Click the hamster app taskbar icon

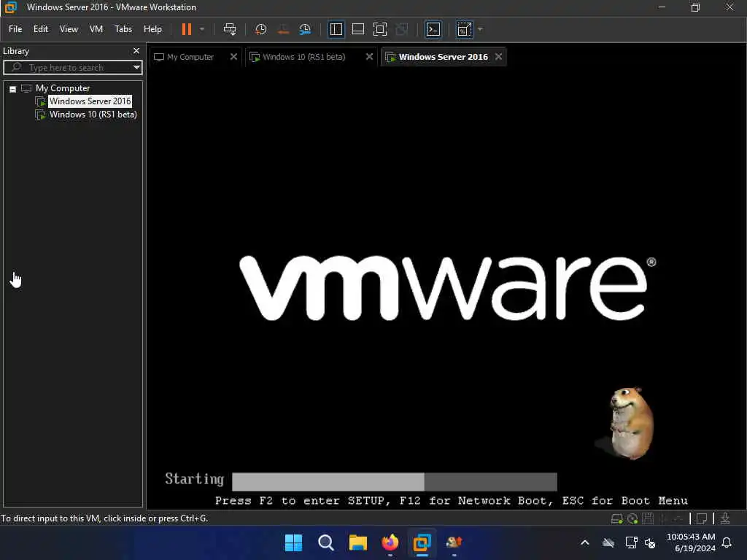(454, 542)
